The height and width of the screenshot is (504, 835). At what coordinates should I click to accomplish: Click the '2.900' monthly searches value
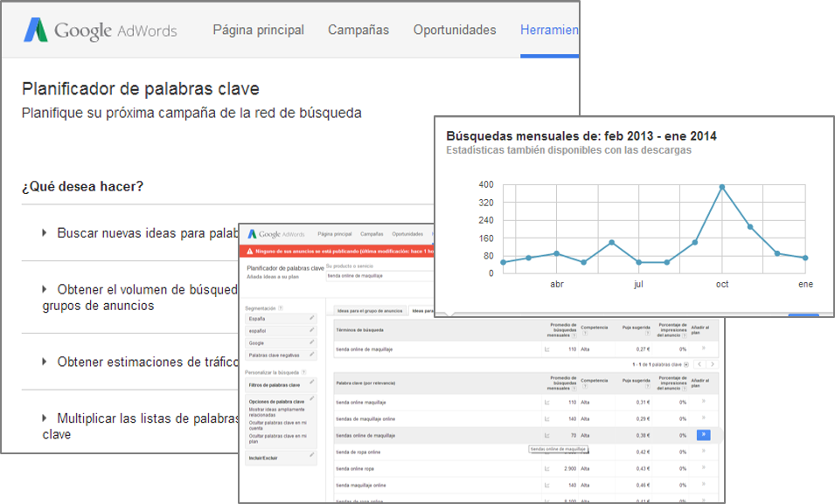point(570,469)
